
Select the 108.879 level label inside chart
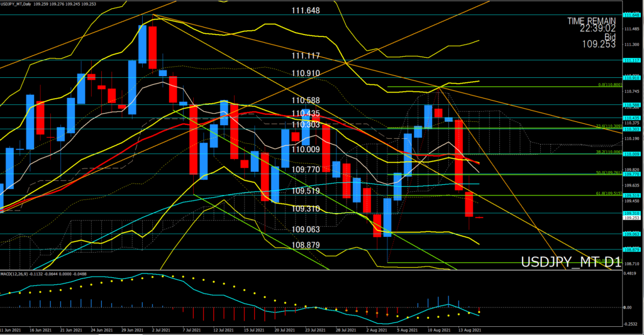306,245
